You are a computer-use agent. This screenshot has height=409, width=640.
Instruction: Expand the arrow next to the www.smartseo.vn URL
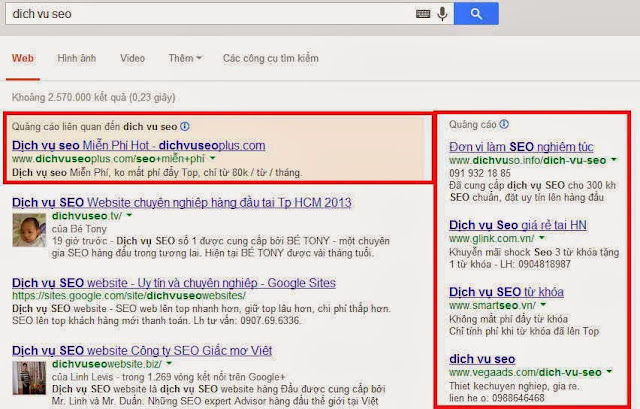pyautogui.click(x=543, y=305)
